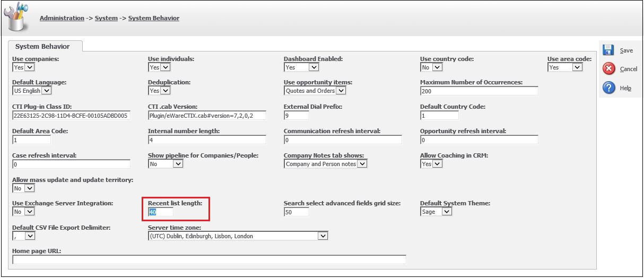644x278 pixels.
Task: Click the CTI Plug-in Class ID field
Action: 71,115
